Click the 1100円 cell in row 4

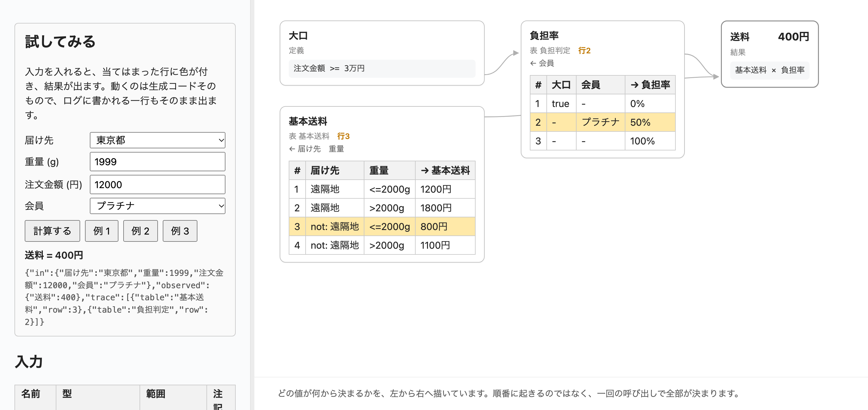pyautogui.click(x=445, y=245)
